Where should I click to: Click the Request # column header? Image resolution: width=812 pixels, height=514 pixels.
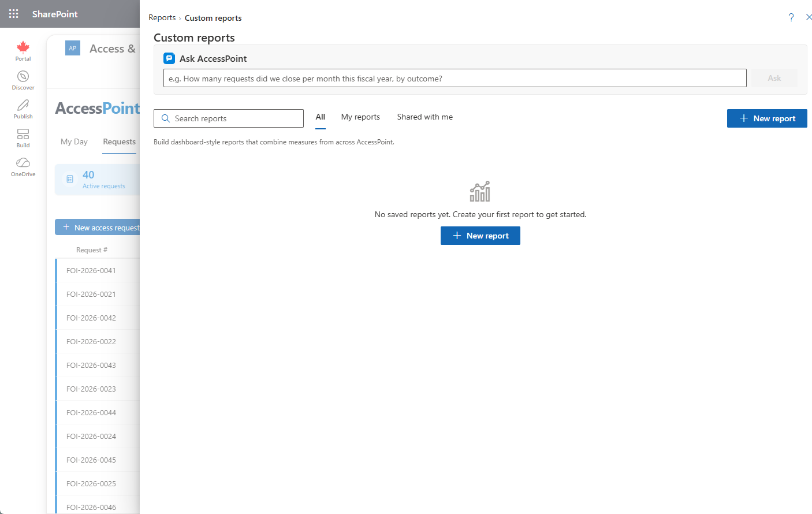tap(92, 250)
